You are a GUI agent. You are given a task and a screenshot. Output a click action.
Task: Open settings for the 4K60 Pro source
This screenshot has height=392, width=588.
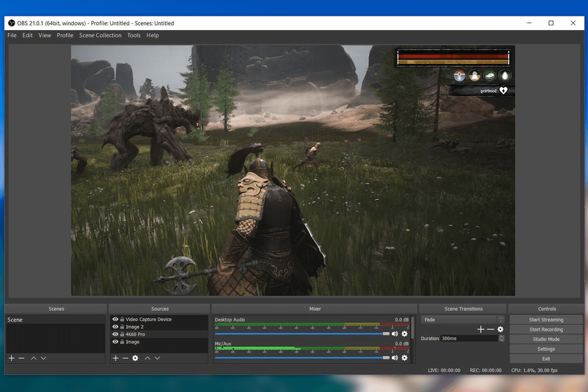tap(135, 358)
